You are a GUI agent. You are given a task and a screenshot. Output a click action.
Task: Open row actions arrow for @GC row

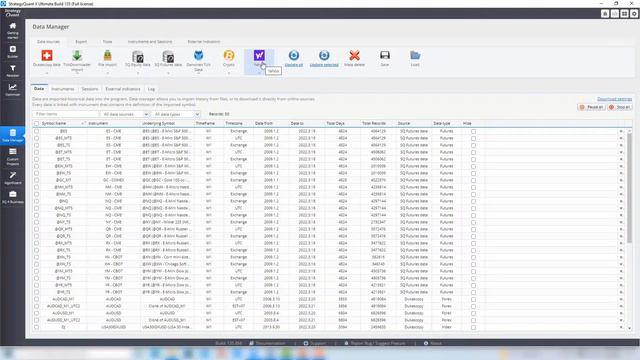(621, 180)
